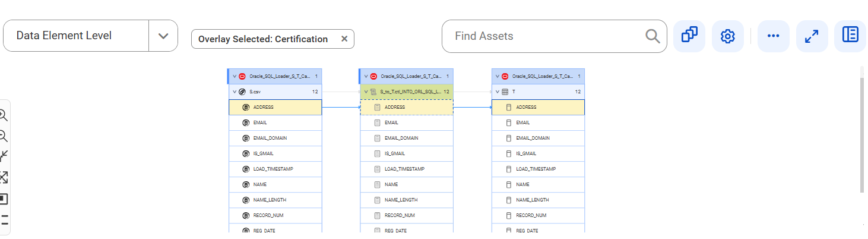The width and height of the screenshot is (868, 239).
Task: Open lineage settings gear icon
Action: [728, 36]
